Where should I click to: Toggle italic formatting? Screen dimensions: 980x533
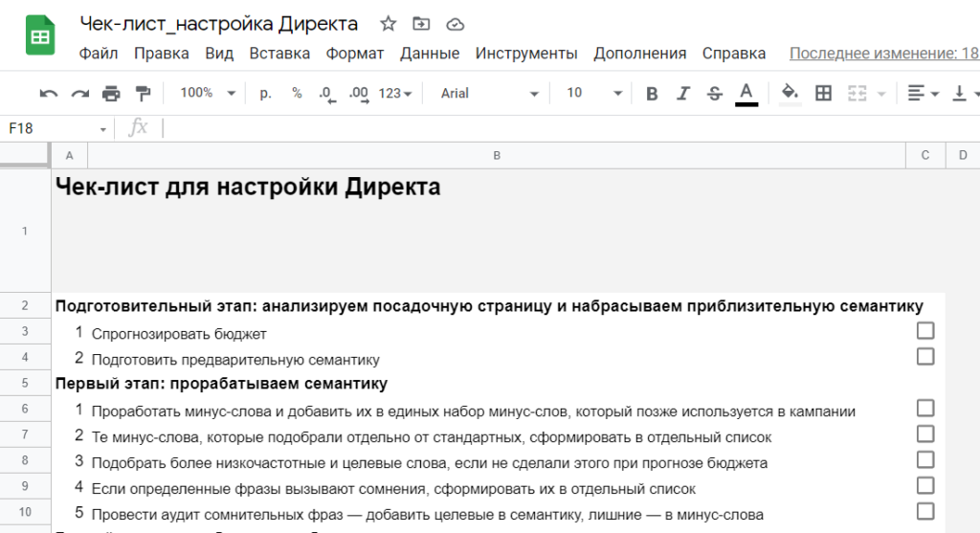point(683,94)
